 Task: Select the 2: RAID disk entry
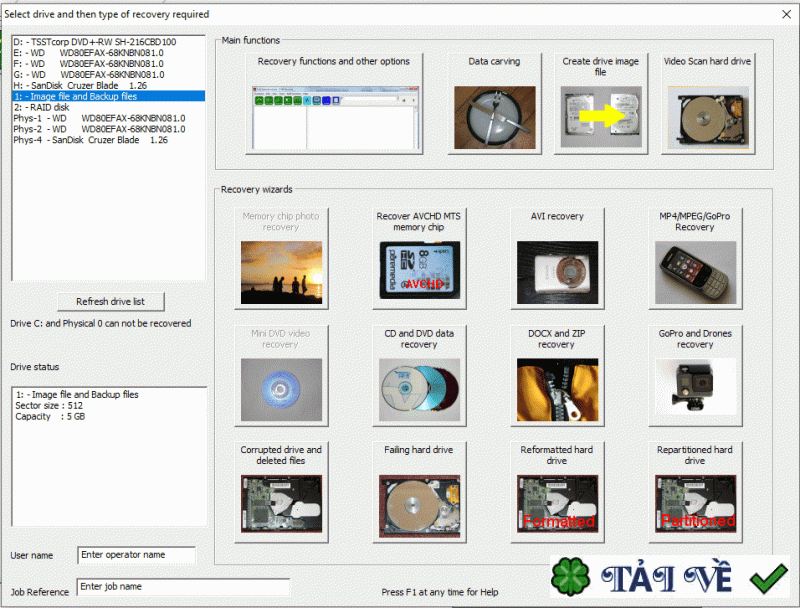109,107
